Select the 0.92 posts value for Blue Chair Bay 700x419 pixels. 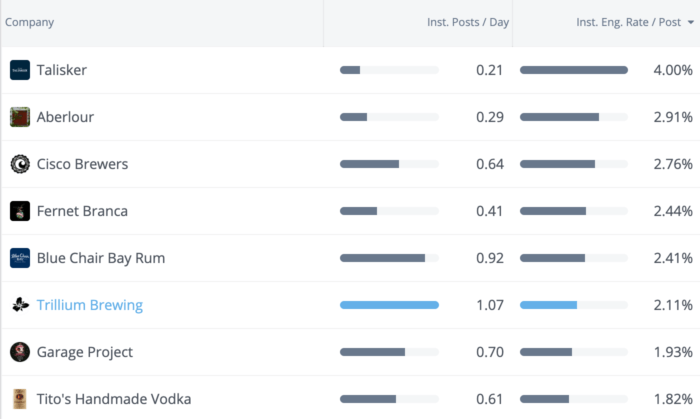click(x=489, y=258)
